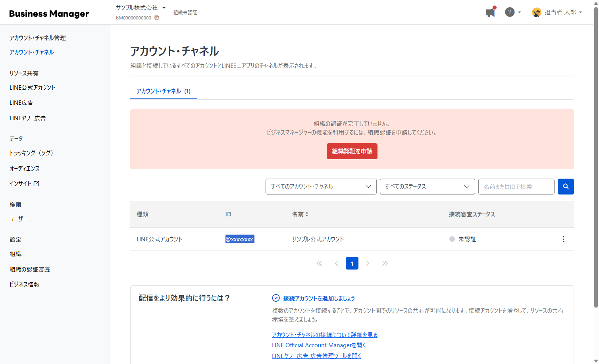Screen dimensions: 599x364
Task: Click the 接続審査ステータス column header
Action: point(472,214)
